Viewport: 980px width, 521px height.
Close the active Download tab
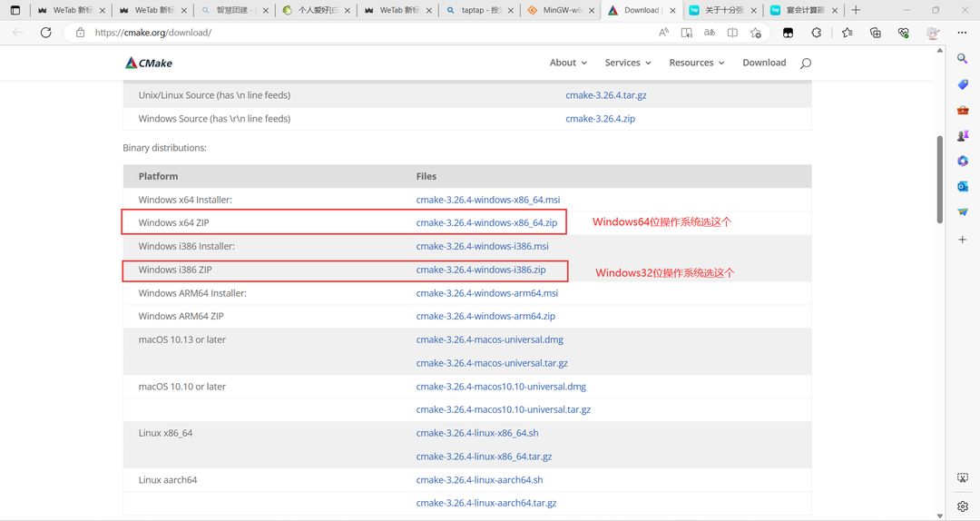(x=672, y=11)
